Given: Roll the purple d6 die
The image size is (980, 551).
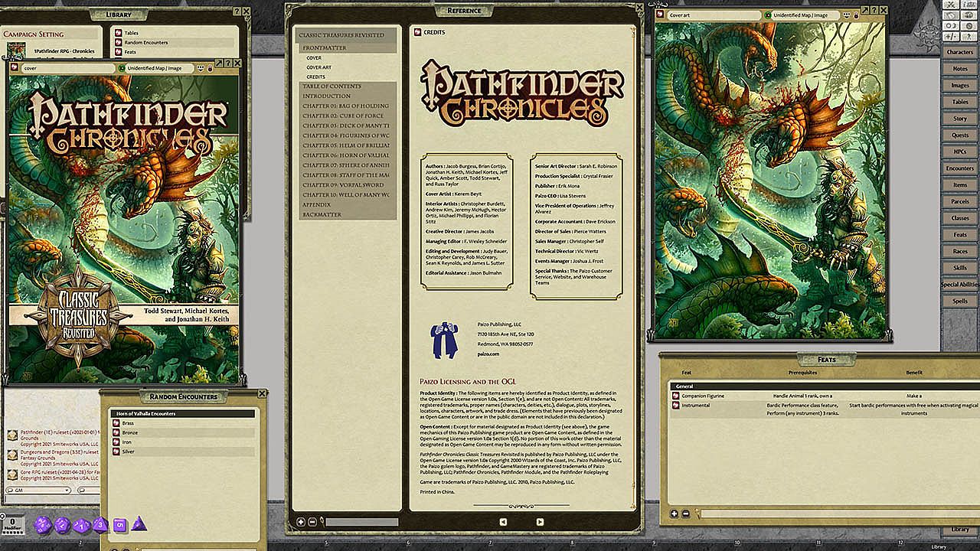Looking at the screenshot, I should point(119,525).
